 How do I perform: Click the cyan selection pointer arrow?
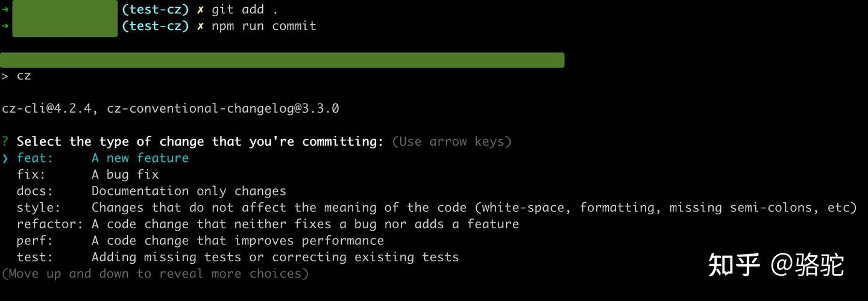tap(5, 158)
